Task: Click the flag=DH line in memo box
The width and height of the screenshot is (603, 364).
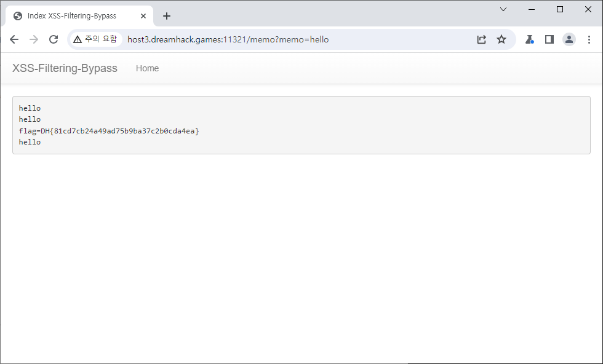Action: [109, 131]
